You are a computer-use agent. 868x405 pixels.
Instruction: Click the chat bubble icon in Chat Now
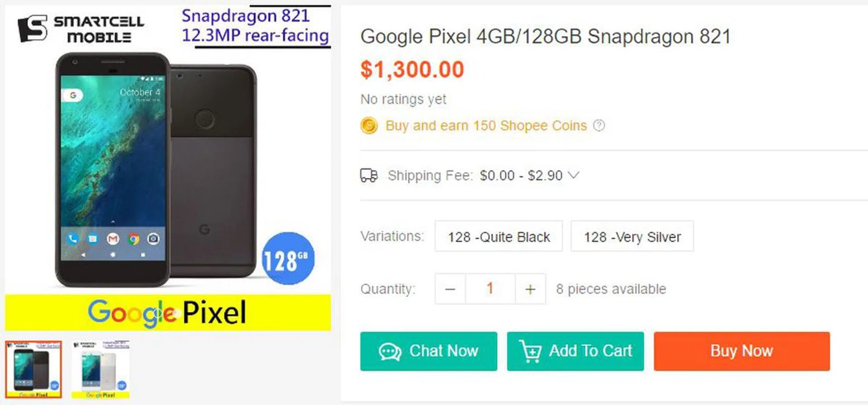[390, 351]
